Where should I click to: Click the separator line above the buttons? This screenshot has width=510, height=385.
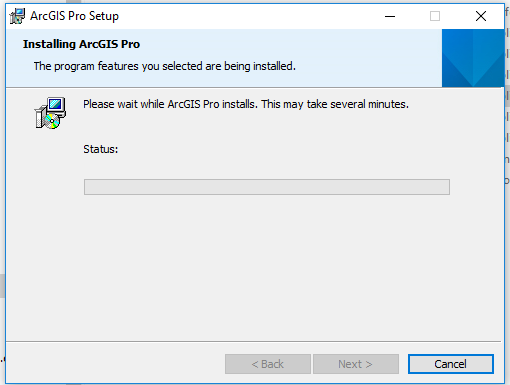[253, 341]
